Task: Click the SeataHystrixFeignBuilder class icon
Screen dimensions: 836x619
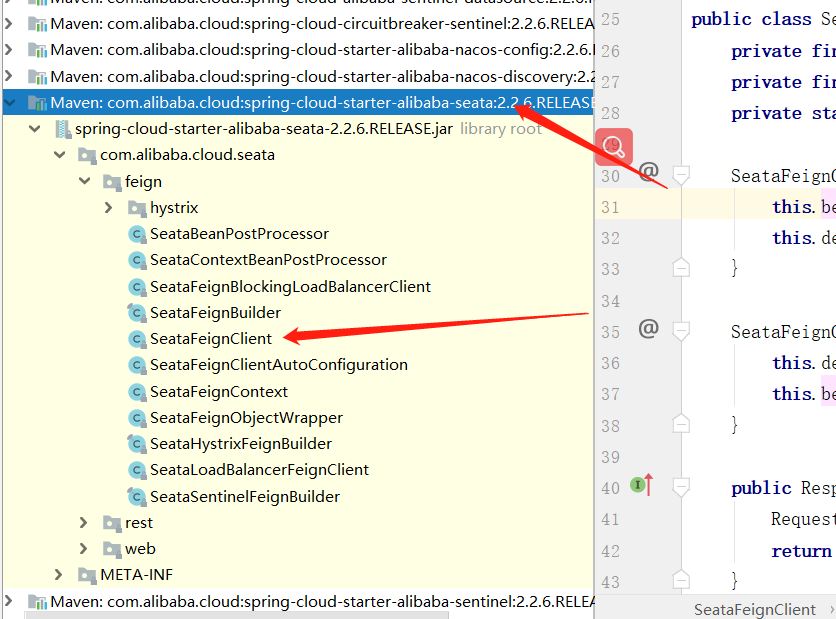Action: tap(137, 444)
